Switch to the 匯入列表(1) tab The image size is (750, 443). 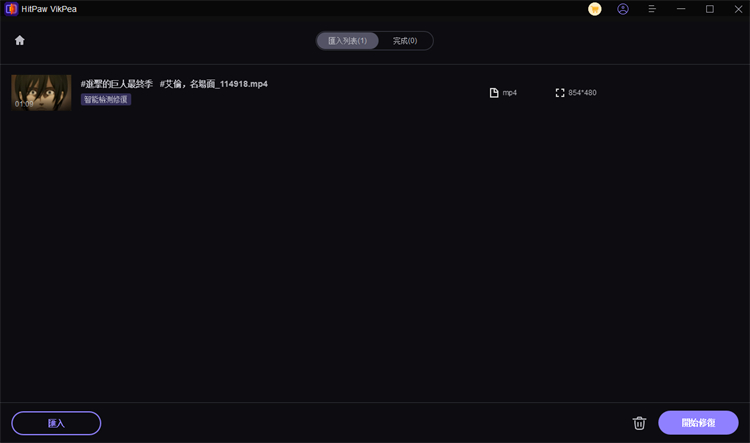pyautogui.click(x=348, y=41)
